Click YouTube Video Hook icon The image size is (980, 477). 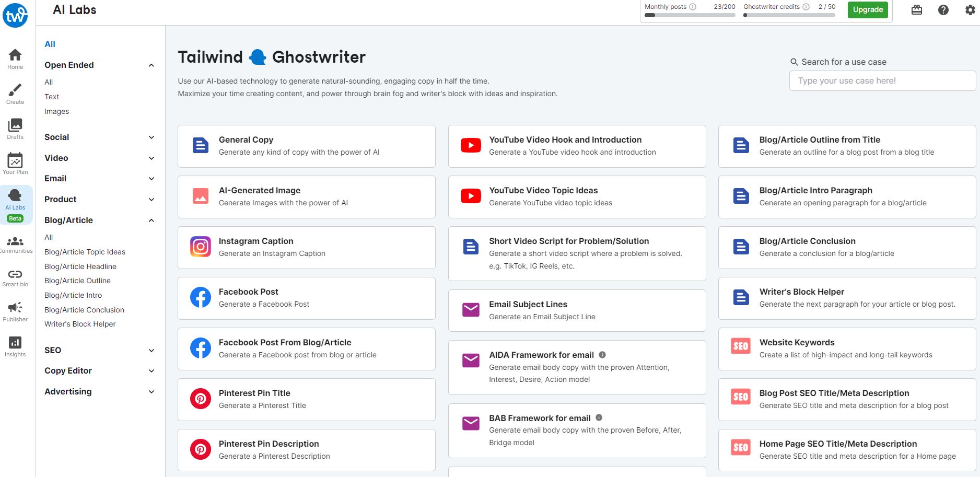(471, 145)
